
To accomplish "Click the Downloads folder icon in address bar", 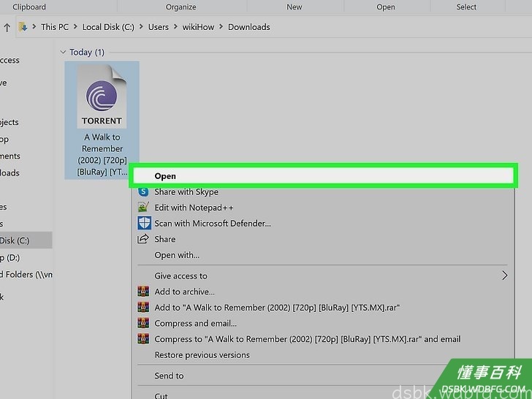I will pyautogui.click(x=23, y=27).
